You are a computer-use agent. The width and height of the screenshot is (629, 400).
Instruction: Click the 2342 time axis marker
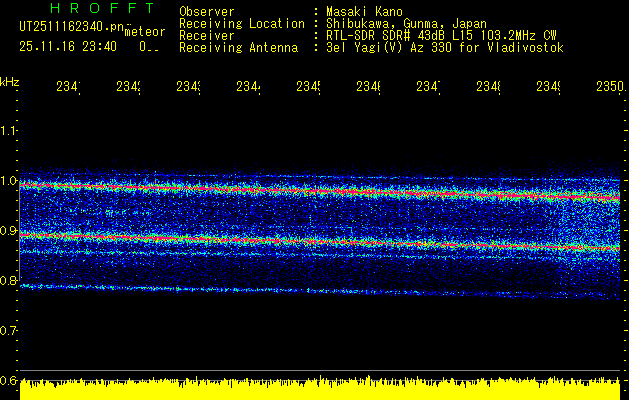(128, 87)
